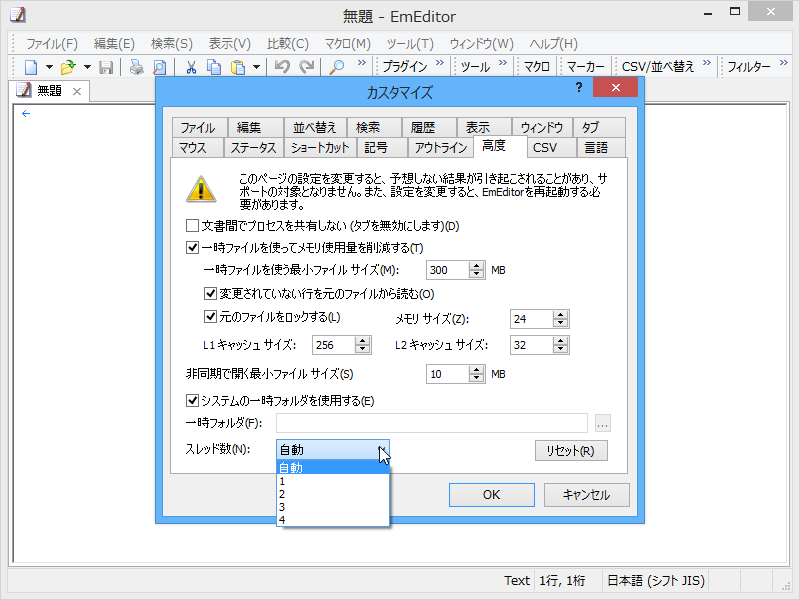Increase 非同期で開く最小ファイル サイズ with up arrow

(477, 369)
